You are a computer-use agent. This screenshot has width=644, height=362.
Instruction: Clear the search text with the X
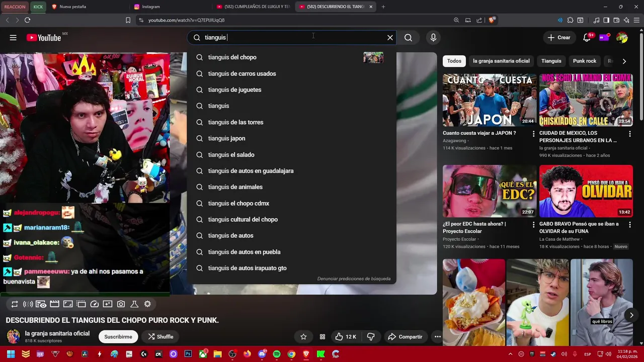(x=390, y=38)
